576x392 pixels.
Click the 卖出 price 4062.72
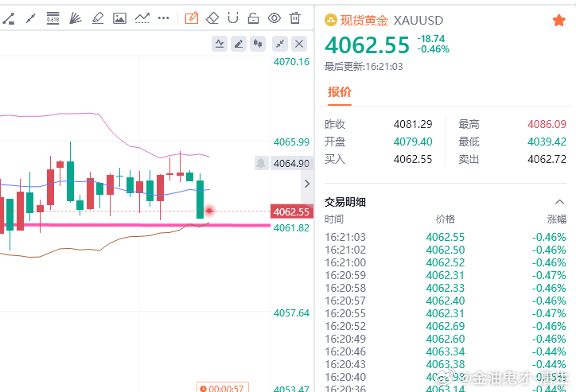click(x=547, y=159)
